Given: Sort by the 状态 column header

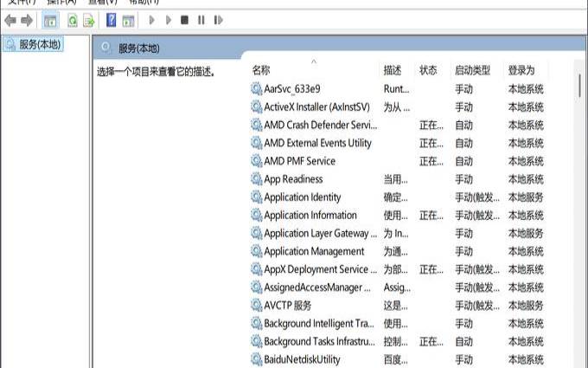Looking at the screenshot, I should 428,70.
